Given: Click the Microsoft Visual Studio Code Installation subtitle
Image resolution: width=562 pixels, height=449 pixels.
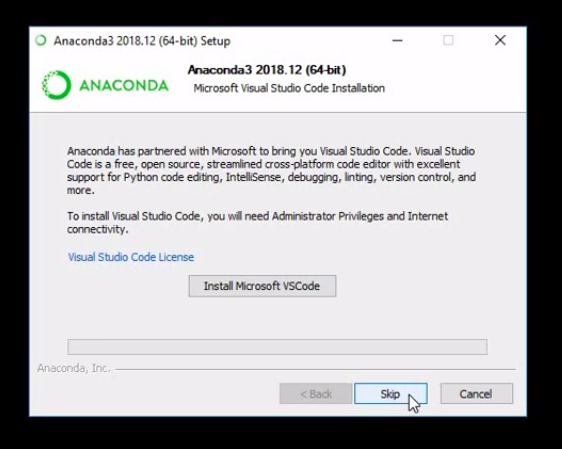Looking at the screenshot, I should tap(289, 88).
